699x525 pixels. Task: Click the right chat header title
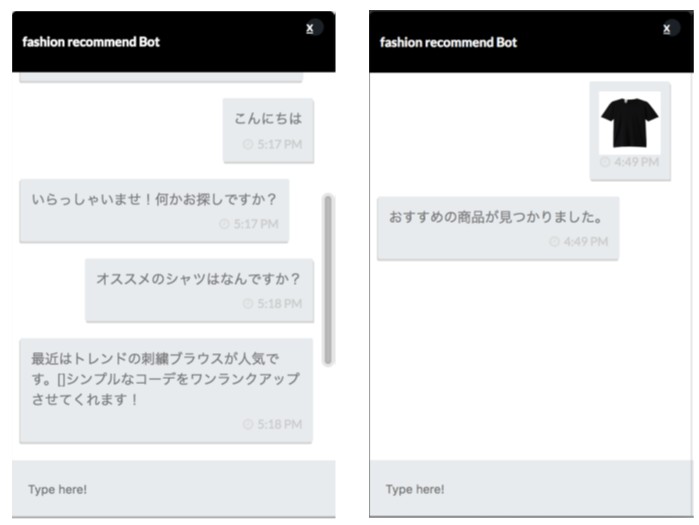click(448, 42)
